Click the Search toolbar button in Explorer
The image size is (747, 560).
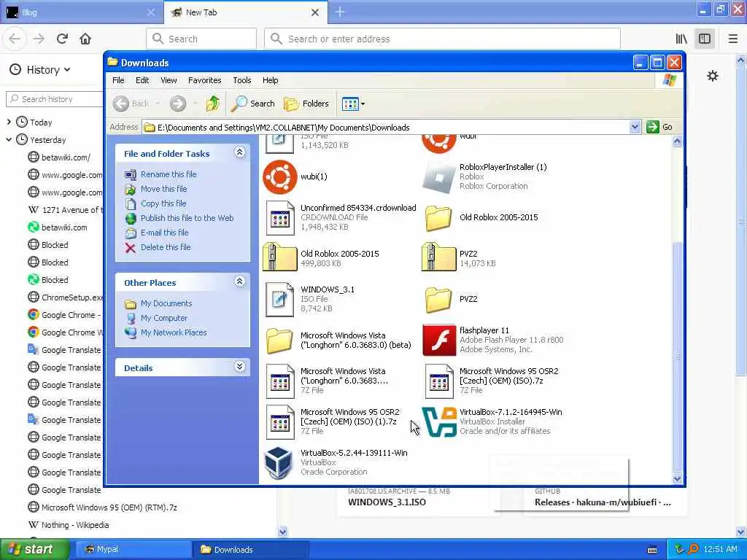click(x=253, y=104)
